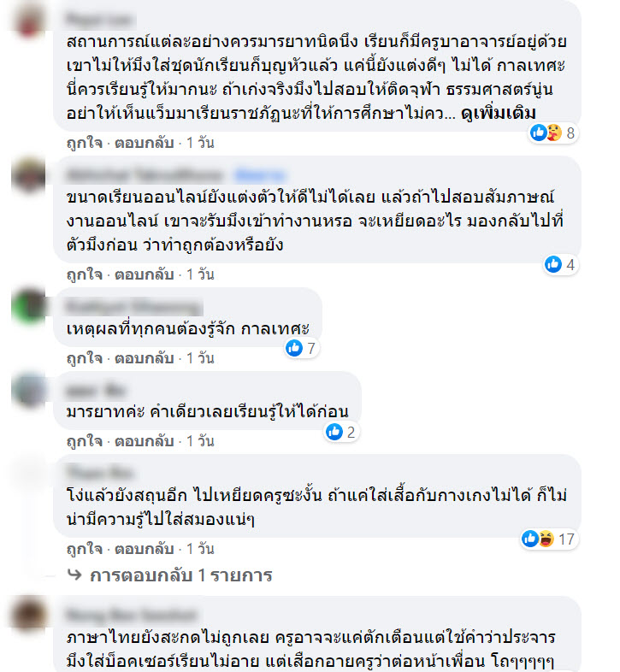Screen dimensions: 620x672
Task: Open reactions on the comment with 8 reactions
Action: 553,133
